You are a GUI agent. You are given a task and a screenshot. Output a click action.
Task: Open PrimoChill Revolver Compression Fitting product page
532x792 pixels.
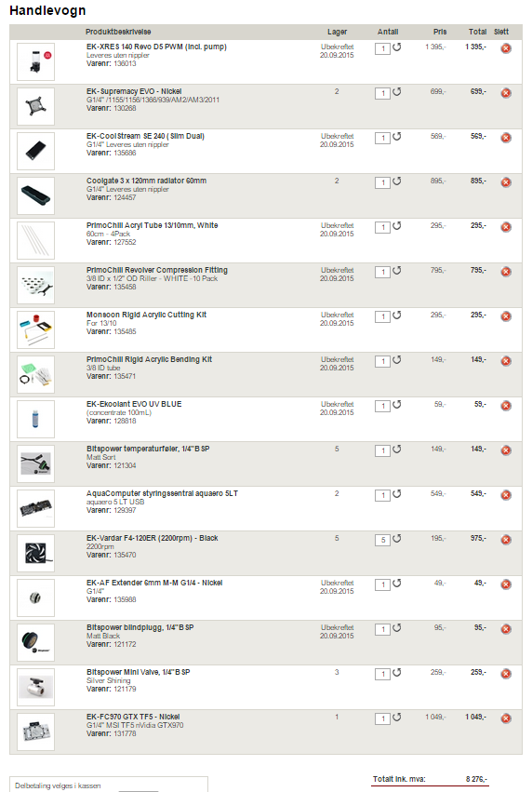click(157, 270)
